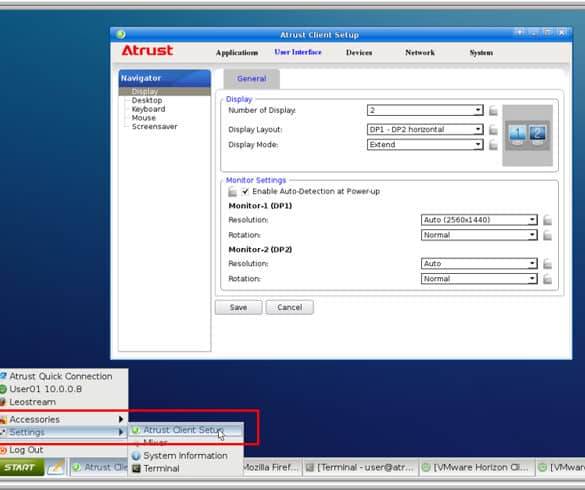Click lock icon beside Monitor-2 Rotation
Screen dimensions: 585x490
(547, 279)
